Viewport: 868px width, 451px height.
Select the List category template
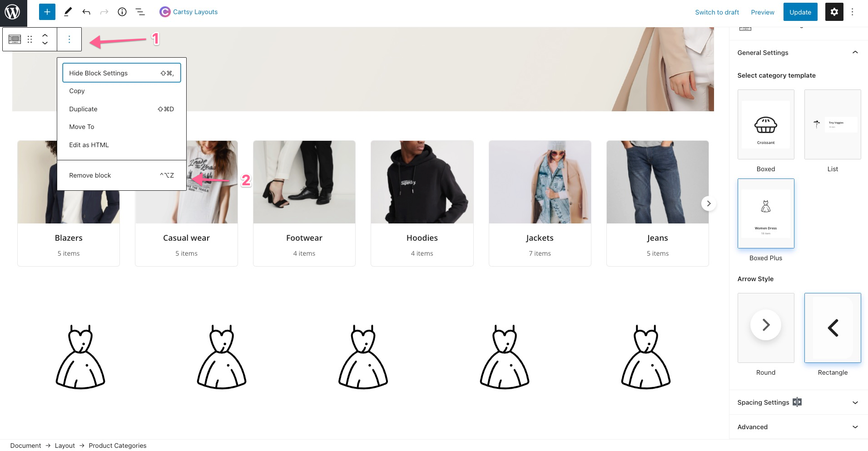[x=833, y=124]
